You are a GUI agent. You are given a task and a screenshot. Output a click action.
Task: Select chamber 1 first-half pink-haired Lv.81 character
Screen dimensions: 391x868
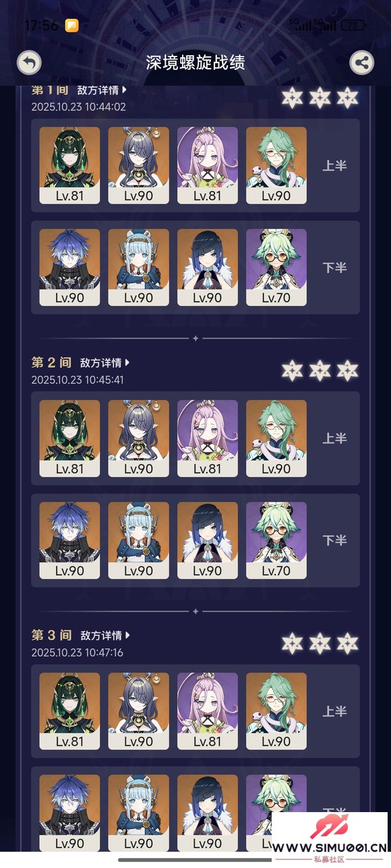[x=208, y=166]
